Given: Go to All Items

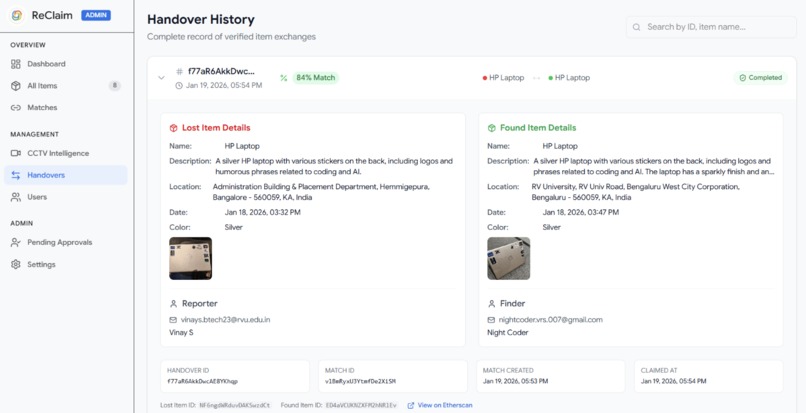Looking at the screenshot, I should 65,86.
